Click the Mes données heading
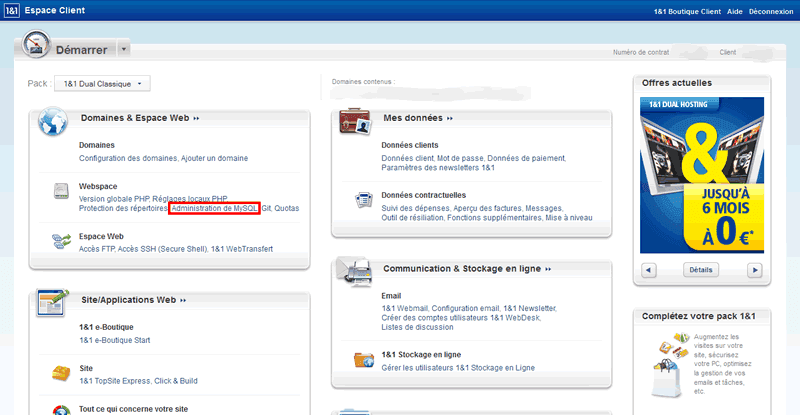The height and width of the screenshot is (415, 800). coord(413,118)
